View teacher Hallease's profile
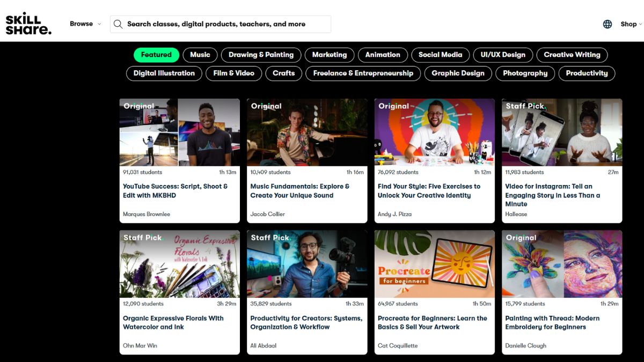644x362 pixels. (516, 214)
